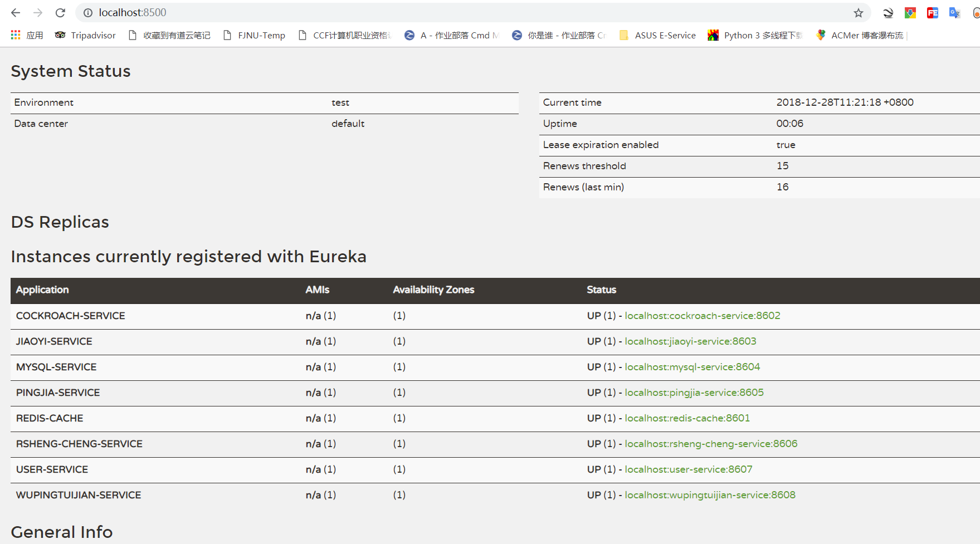Image resolution: width=980 pixels, height=544 pixels.
Task: Click the System Status heading
Action: click(71, 71)
